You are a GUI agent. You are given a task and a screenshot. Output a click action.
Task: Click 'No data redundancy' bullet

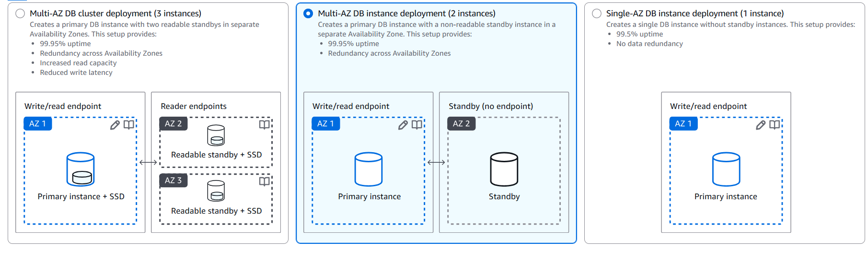(x=649, y=44)
